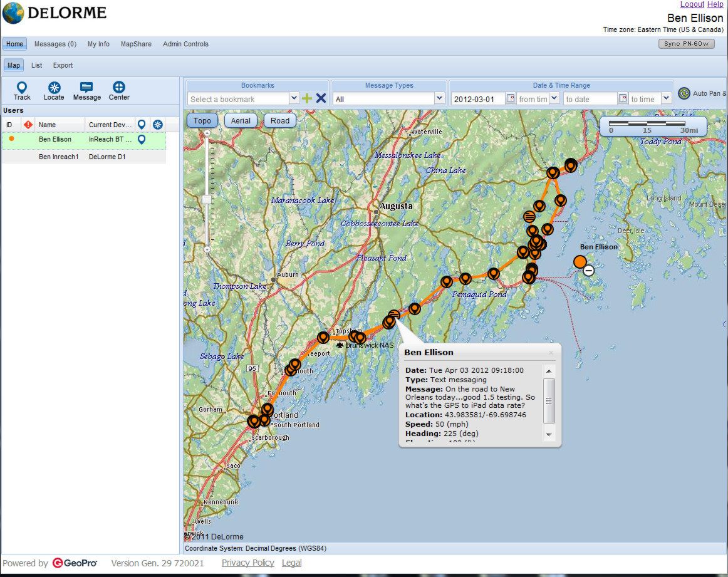Image resolution: width=728 pixels, height=577 pixels.
Task: Click the Help link
Action: [715, 4]
